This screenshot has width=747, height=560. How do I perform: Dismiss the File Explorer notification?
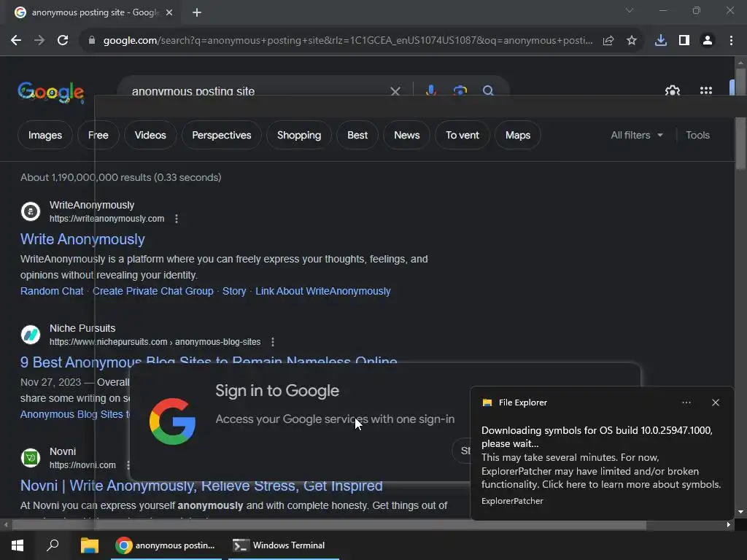pos(715,402)
